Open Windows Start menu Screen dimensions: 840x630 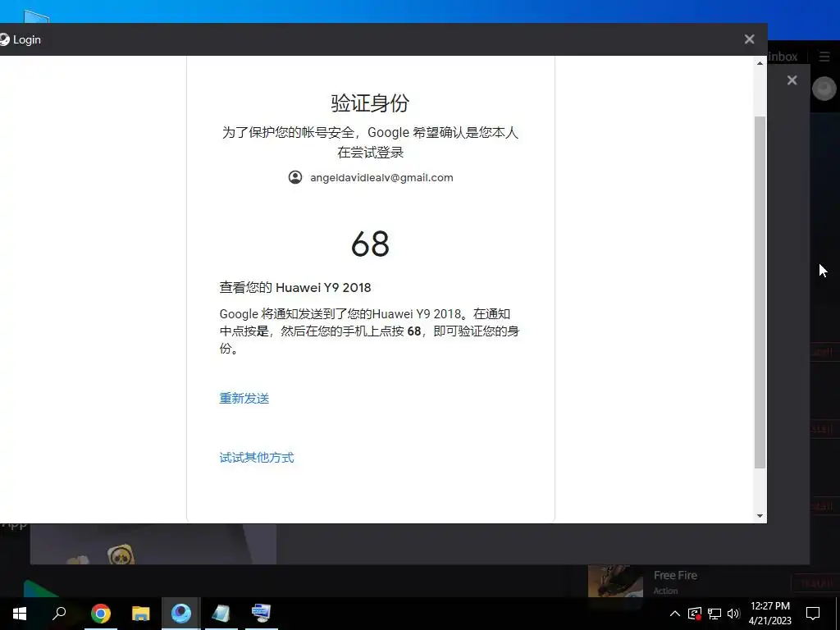pyautogui.click(x=20, y=614)
